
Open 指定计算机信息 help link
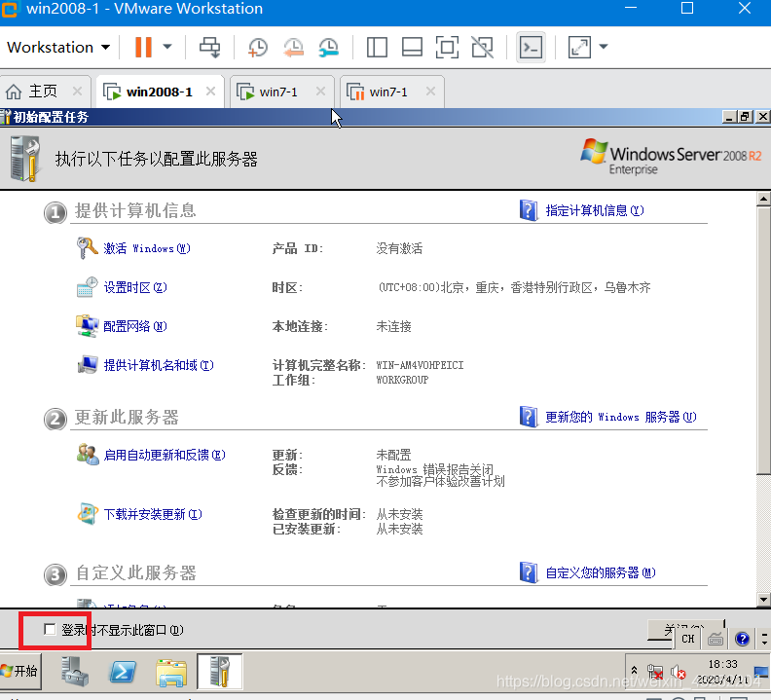click(x=595, y=211)
